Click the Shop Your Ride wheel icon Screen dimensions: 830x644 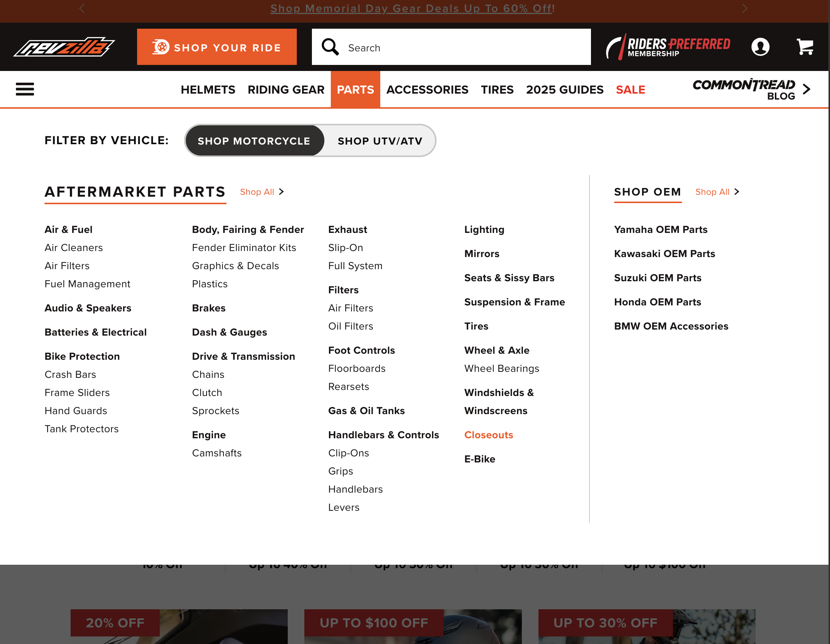161,47
